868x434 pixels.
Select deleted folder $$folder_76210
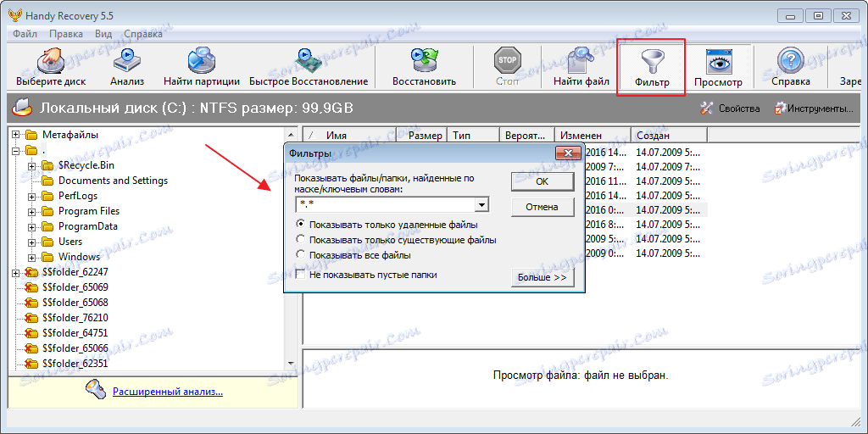75,318
